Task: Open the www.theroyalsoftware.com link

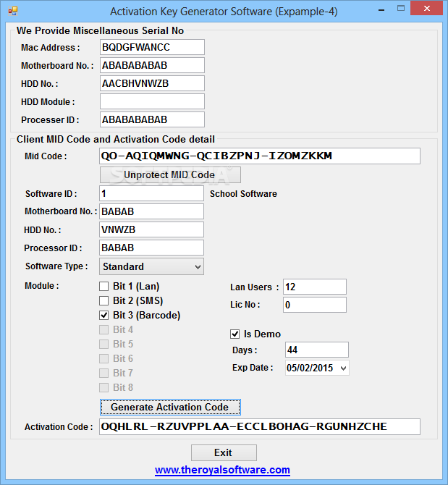Action: pos(222,470)
